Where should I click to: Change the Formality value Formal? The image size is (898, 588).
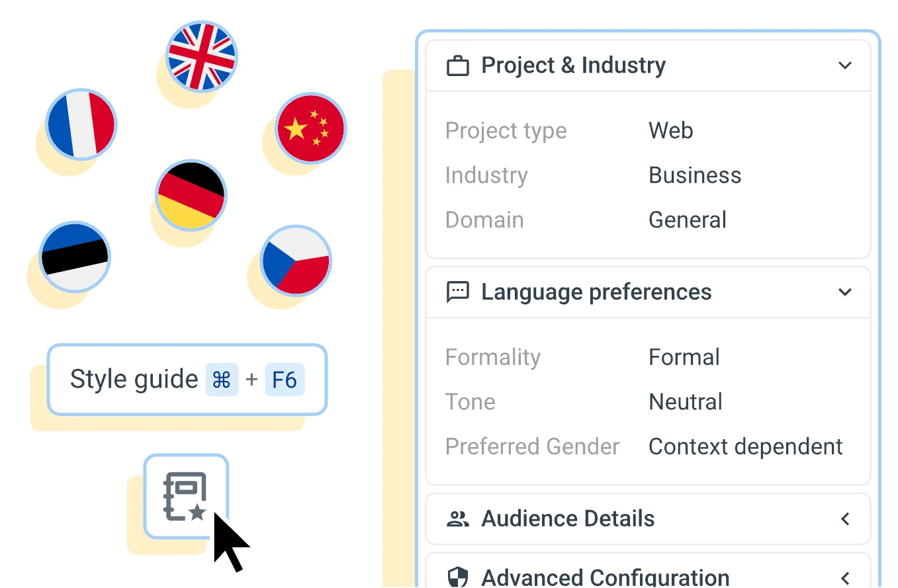[684, 357]
